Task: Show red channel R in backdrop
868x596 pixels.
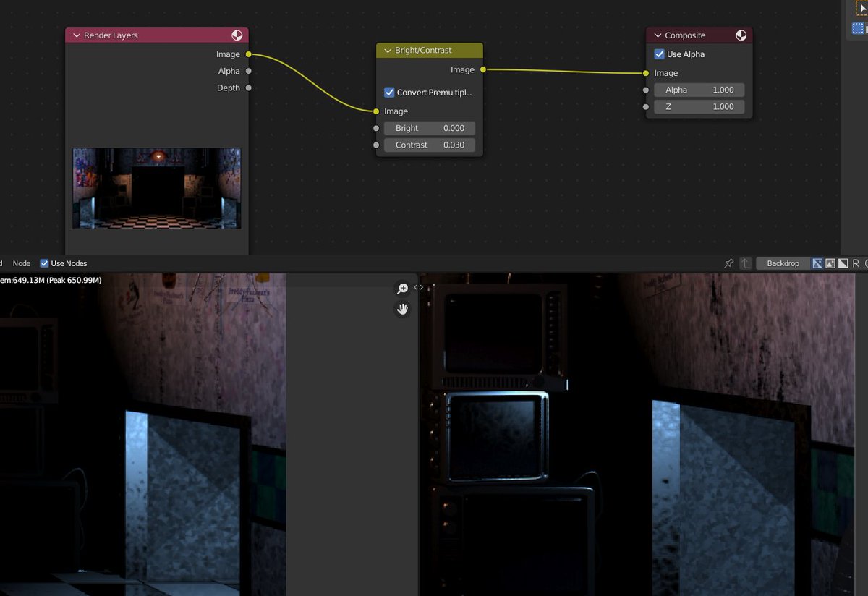Action: tap(856, 263)
